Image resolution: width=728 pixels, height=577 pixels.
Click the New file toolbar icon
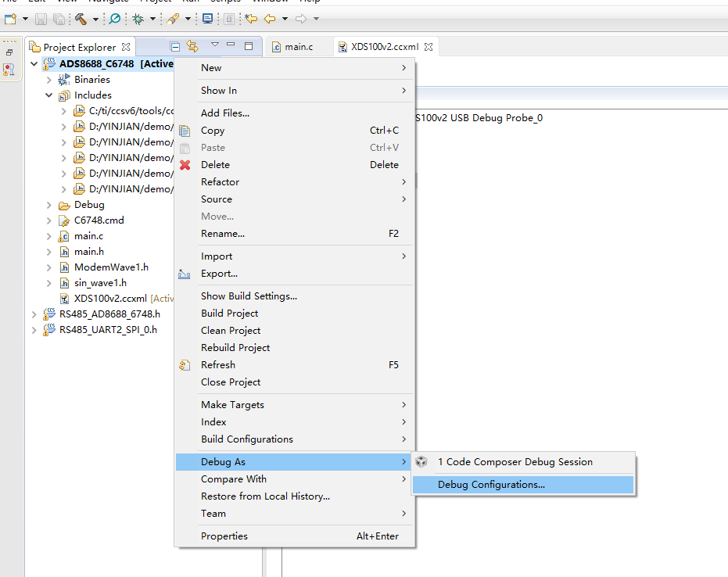pos(9,18)
